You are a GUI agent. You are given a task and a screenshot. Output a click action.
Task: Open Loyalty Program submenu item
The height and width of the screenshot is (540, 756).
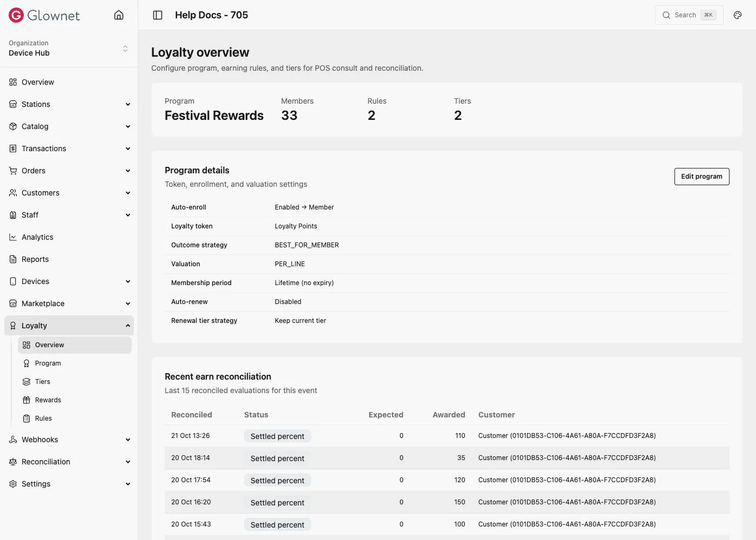coord(75,363)
